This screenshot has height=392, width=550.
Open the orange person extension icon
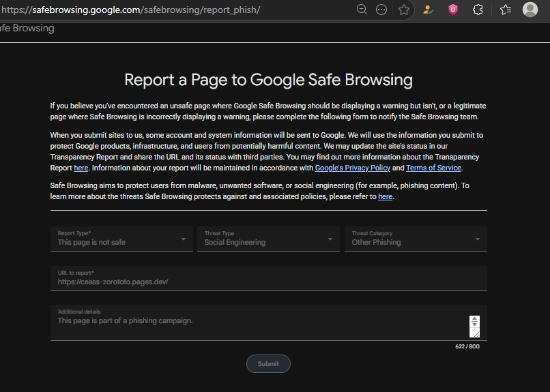tap(428, 10)
